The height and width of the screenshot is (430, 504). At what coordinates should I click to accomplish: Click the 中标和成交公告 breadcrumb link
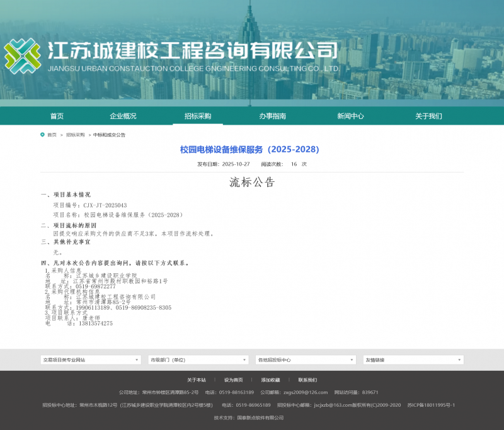point(109,134)
